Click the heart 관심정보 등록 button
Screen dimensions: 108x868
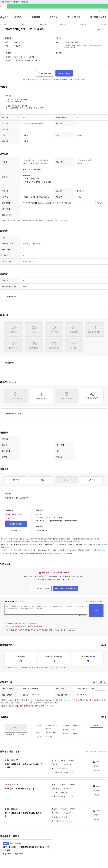(x=44, y=73)
